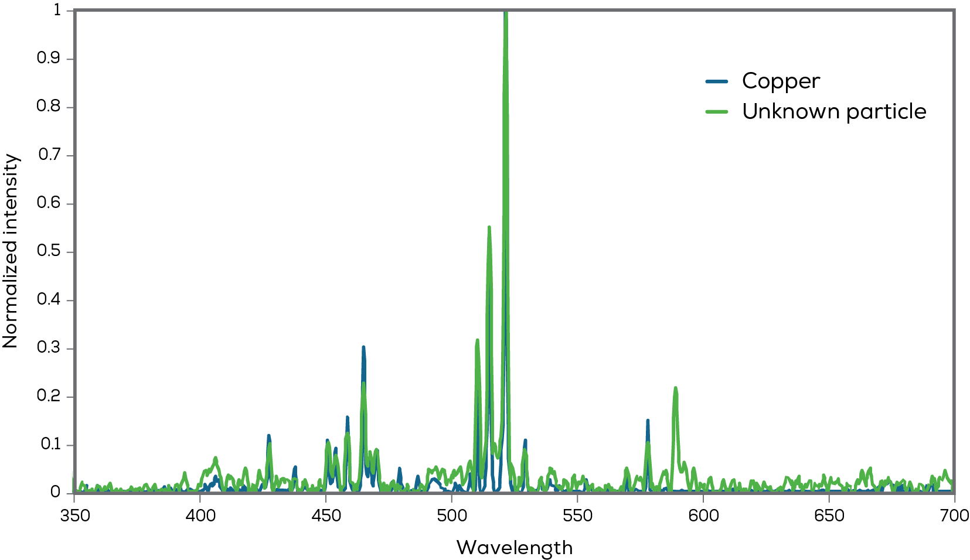Click the Wavelength axis title
The image size is (970, 560).
(x=515, y=548)
